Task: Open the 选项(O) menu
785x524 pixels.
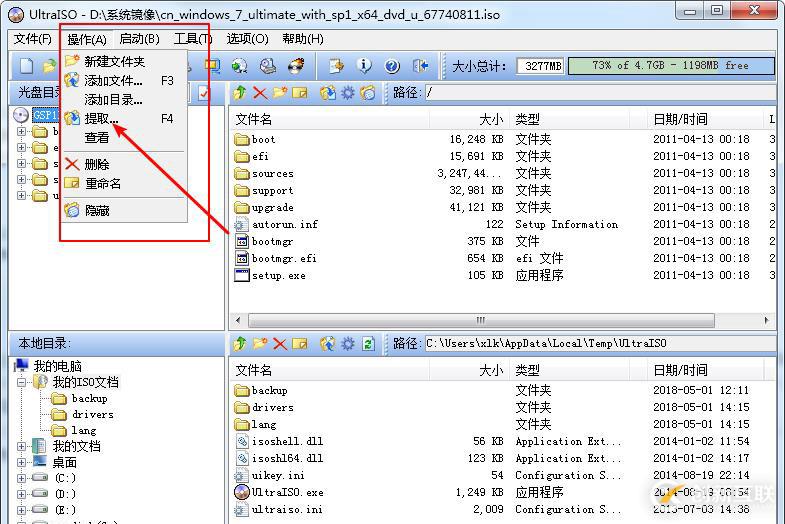Action: (x=247, y=39)
